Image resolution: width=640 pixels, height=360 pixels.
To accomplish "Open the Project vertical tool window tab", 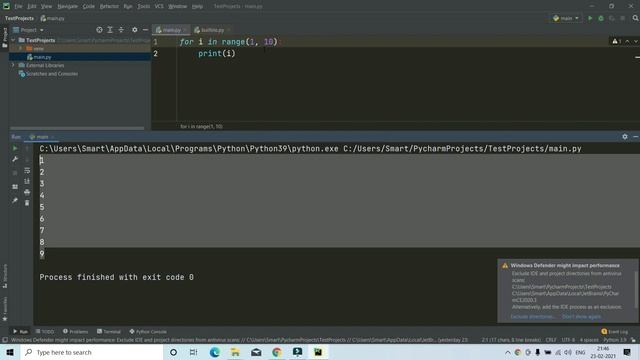I will (4, 38).
